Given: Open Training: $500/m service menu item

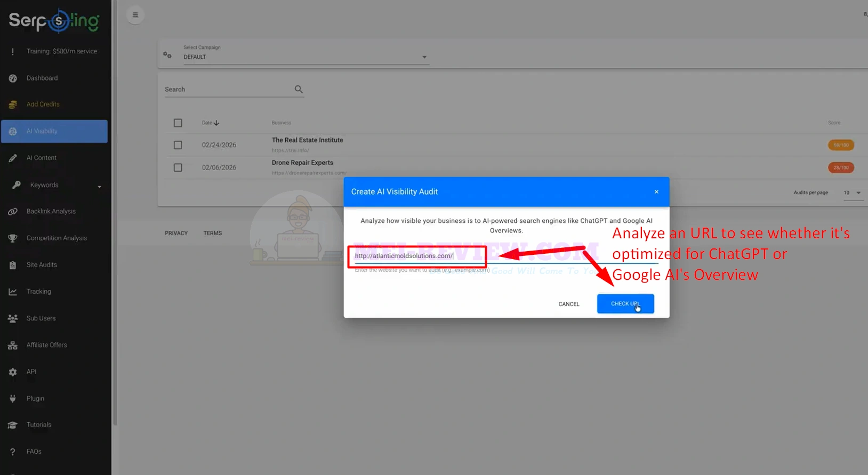Looking at the screenshot, I should point(62,52).
